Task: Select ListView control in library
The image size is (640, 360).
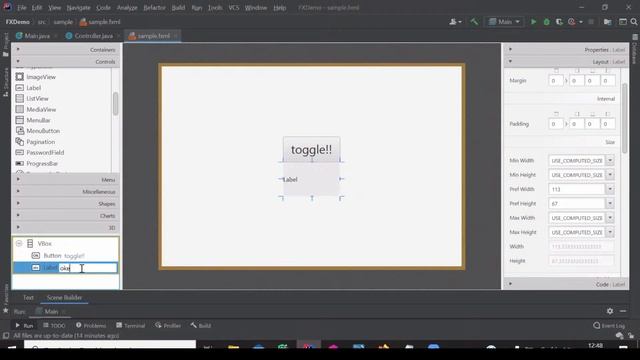Action: pyautogui.click(x=37, y=98)
